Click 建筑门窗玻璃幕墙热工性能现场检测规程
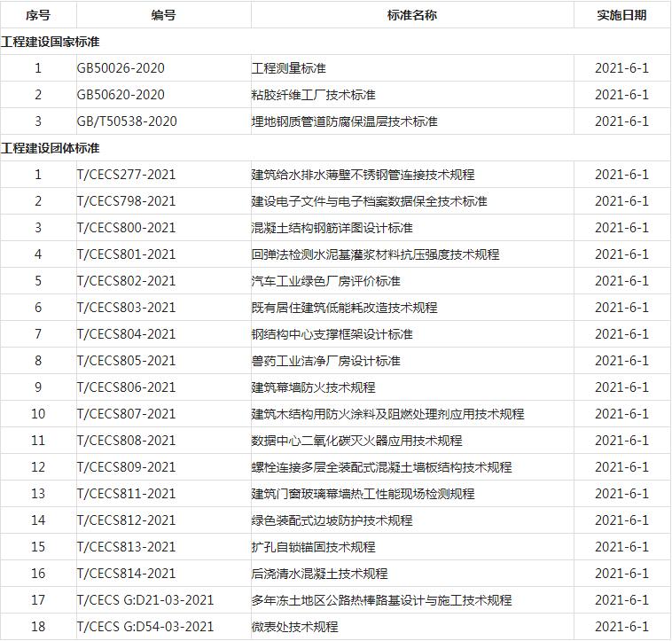Viewport: 672px width, 641px height. click(x=363, y=493)
